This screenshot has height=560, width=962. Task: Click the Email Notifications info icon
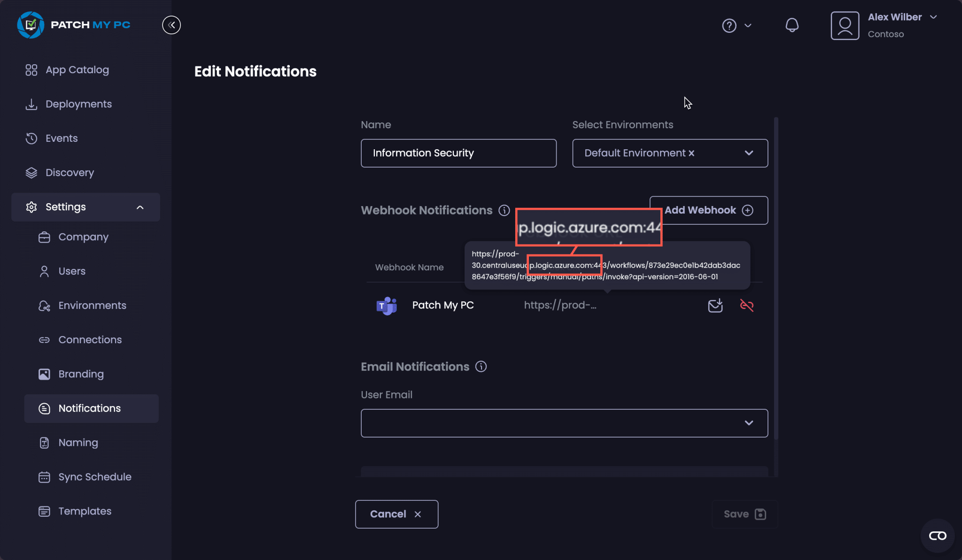click(481, 367)
